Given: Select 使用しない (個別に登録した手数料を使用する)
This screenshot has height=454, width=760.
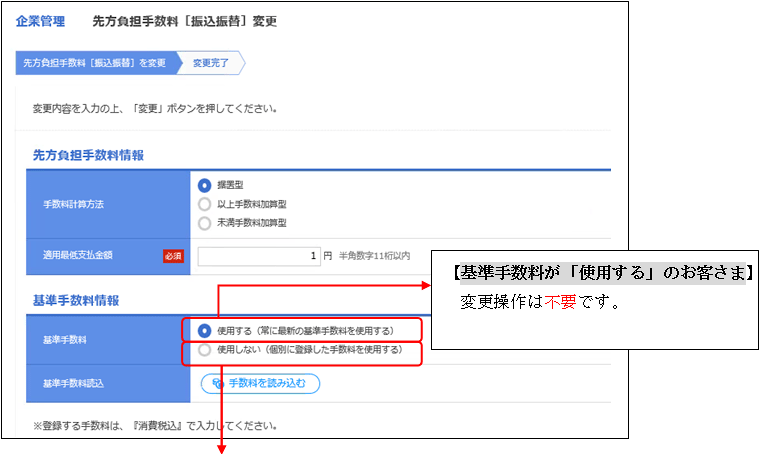Looking at the screenshot, I should [205, 350].
